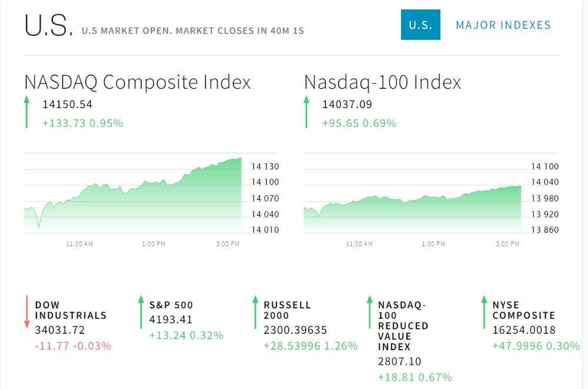Select the U.S. tab

[x=420, y=25]
